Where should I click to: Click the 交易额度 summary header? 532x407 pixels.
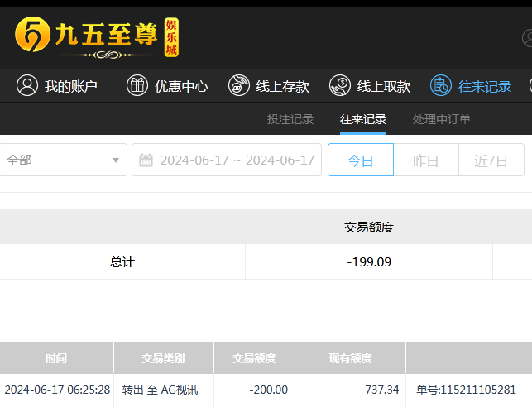pos(369,227)
